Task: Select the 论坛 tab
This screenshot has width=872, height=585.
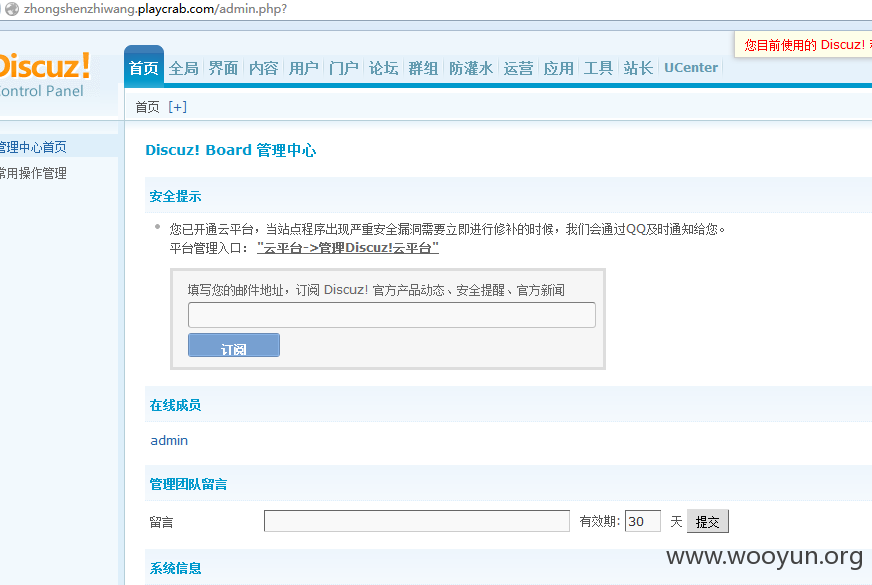Action: coord(384,68)
